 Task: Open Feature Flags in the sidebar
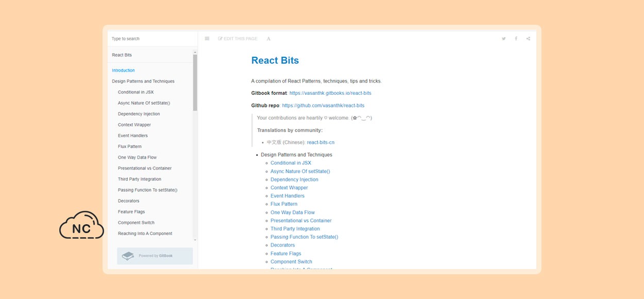click(131, 212)
